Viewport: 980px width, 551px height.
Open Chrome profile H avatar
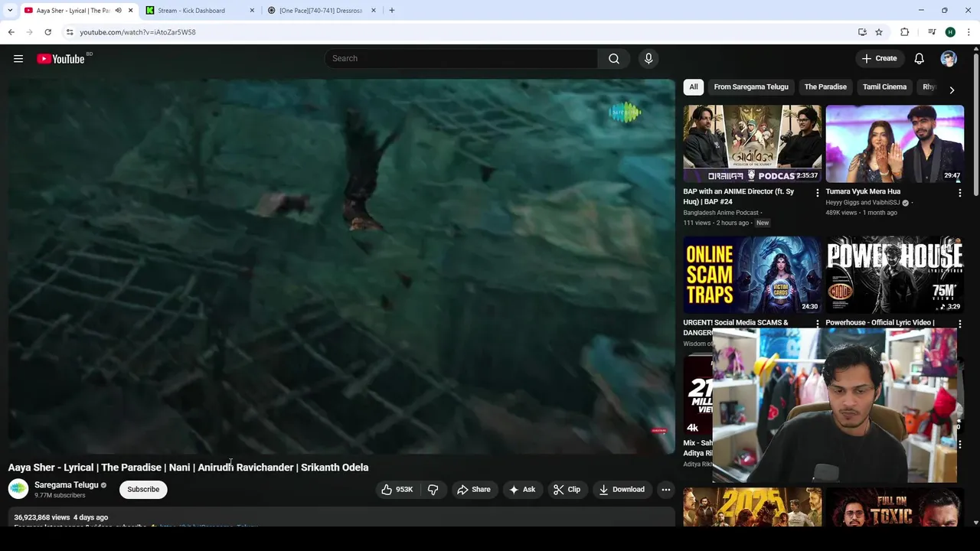pyautogui.click(x=950, y=32)
